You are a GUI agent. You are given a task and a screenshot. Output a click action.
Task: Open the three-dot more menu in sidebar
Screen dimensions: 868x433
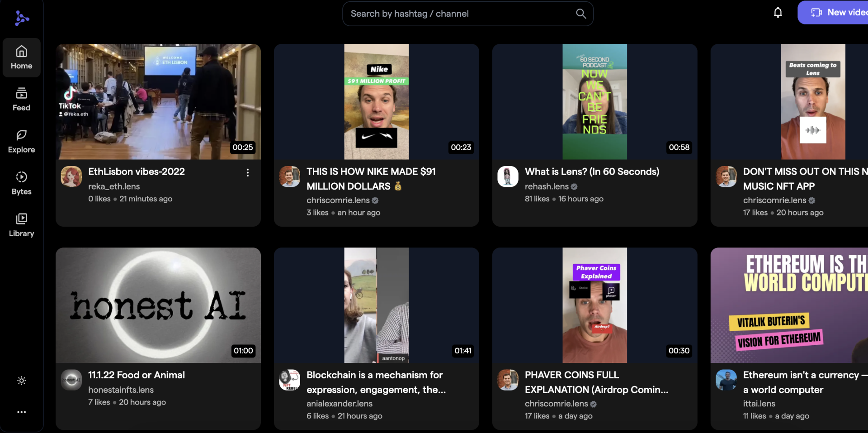coord(21,412)
